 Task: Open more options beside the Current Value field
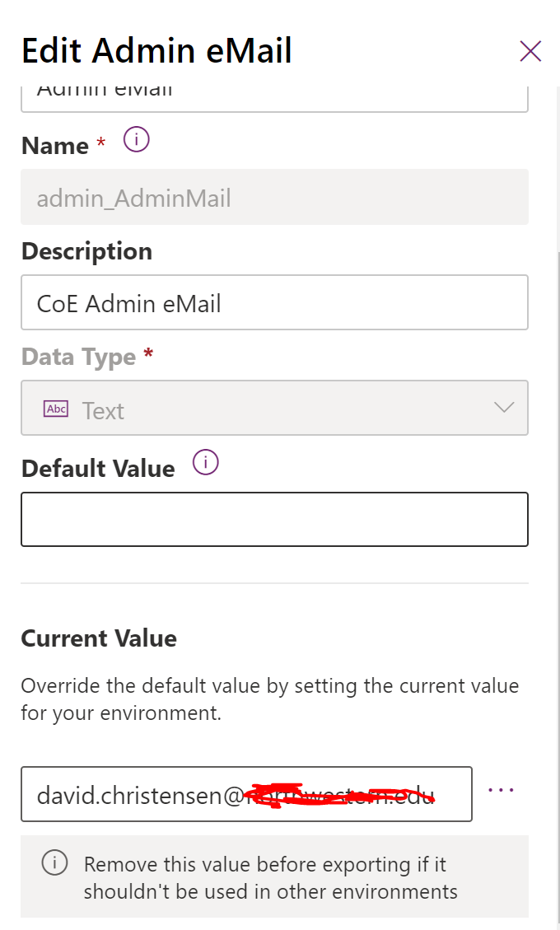[x=501, y=788]
